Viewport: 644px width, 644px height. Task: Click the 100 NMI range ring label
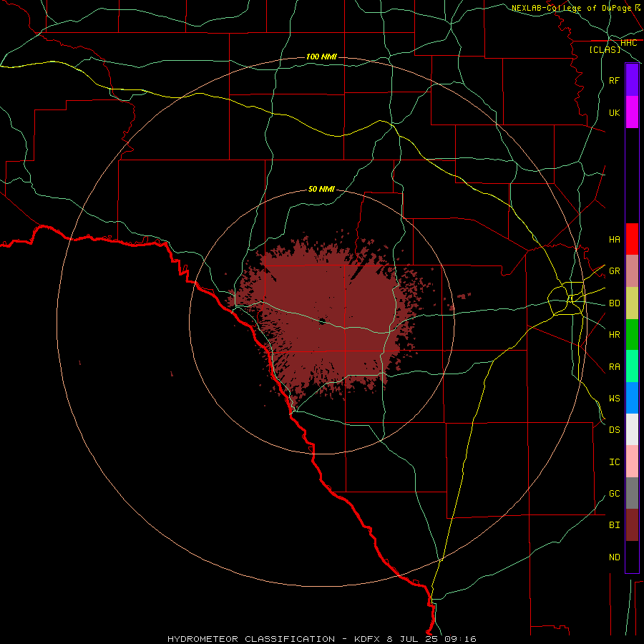click(321, 57)
